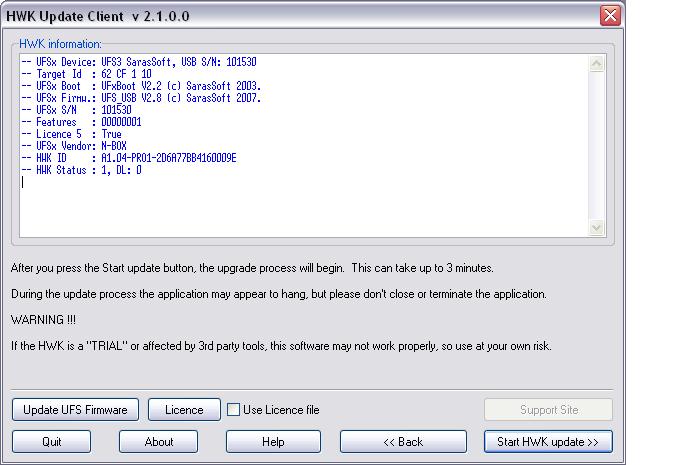Click the line 'UFSx Device: UFS3 SarasSoft'
This screenshot has height=465, width=680.
pos(139,62)
